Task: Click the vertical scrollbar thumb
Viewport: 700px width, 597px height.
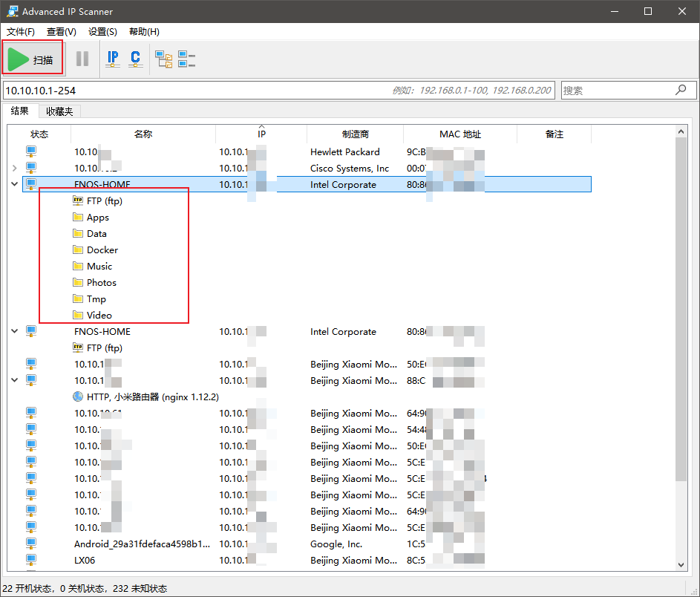Action: coord(681,309)
